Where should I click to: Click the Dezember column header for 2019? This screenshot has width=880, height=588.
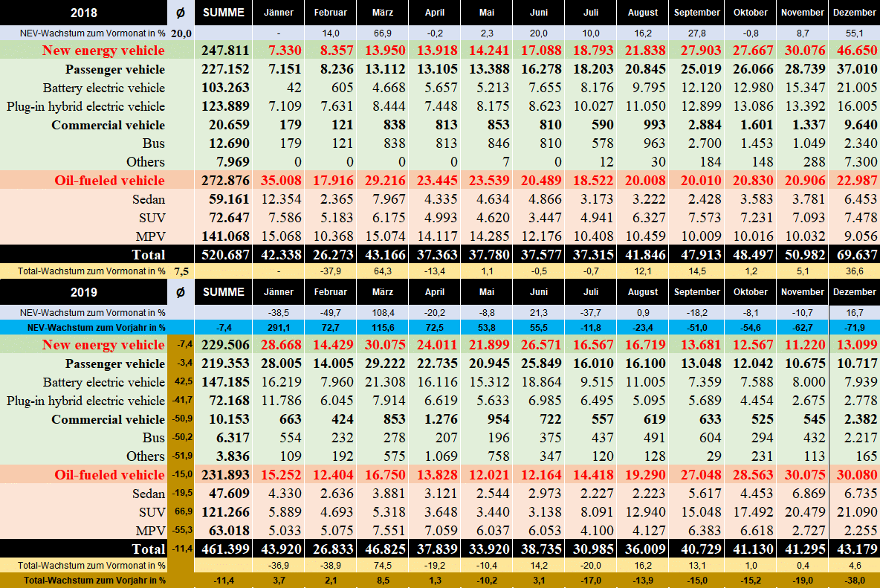[854, 291]
